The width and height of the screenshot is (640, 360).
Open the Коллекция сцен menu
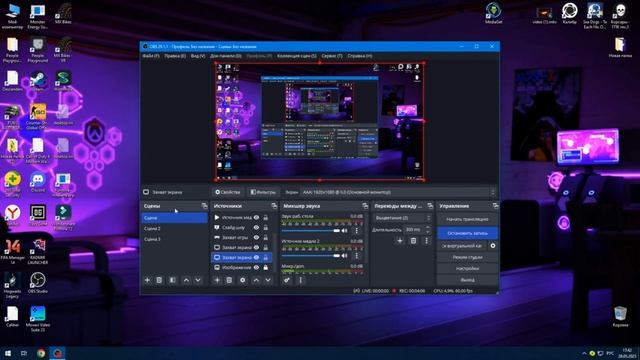[297, 56]
